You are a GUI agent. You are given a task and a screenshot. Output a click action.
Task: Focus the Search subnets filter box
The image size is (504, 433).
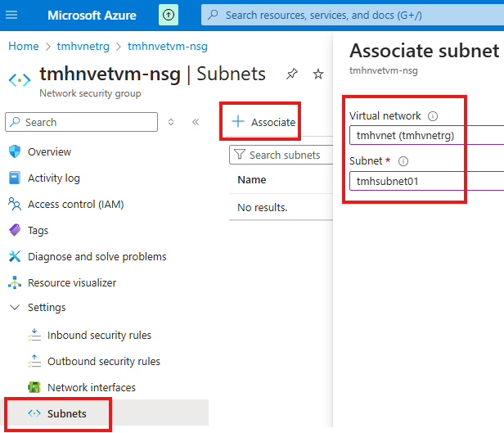tap(281, 155)
